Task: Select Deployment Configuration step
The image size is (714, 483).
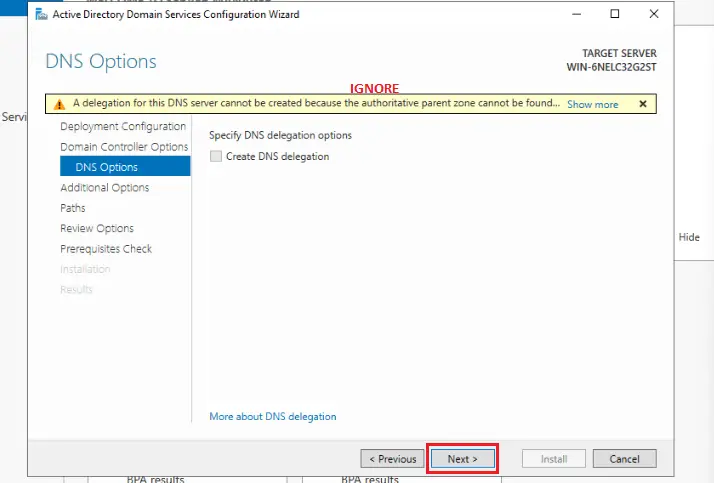Action: pyautogui.click(x=123, y=126)
